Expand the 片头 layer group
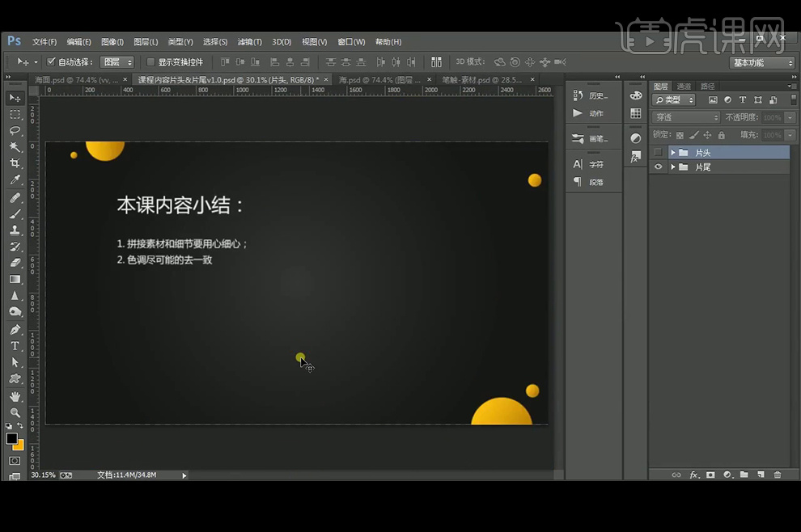 pyautogui.click(x=673, y=152)
